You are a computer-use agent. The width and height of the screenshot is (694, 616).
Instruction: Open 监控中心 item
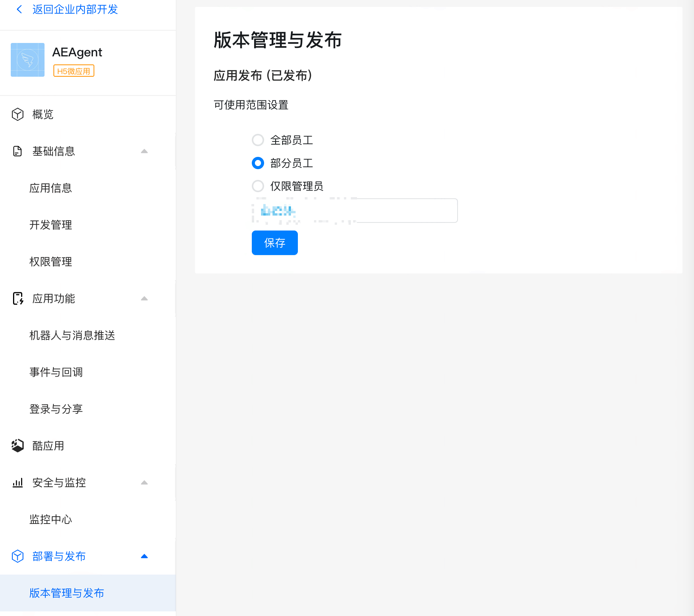[x=51, y=519]
